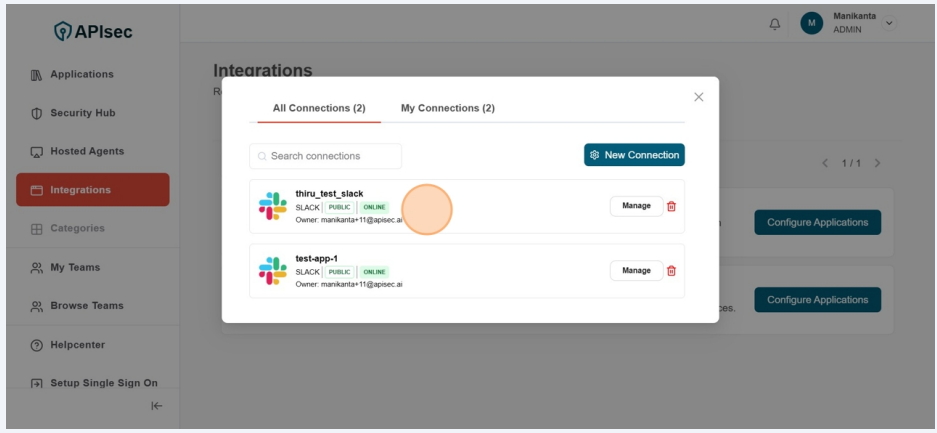Click the APIsec logo in the sidebar

point(92,32)
